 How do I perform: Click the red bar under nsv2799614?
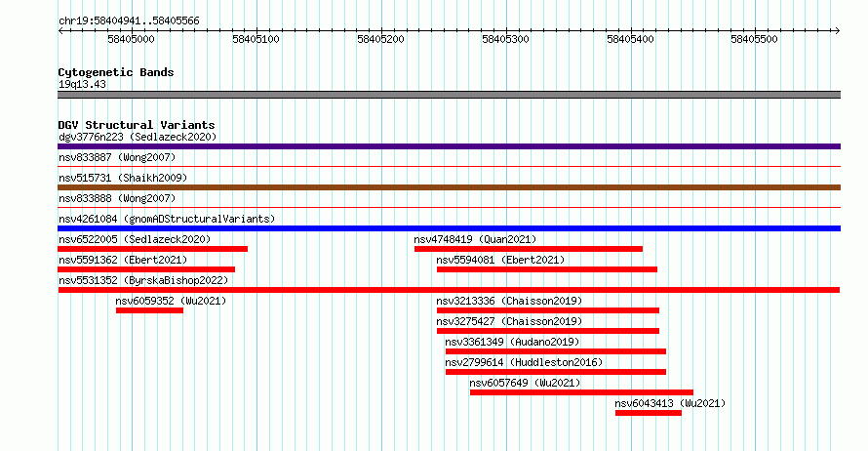point(556,372)
